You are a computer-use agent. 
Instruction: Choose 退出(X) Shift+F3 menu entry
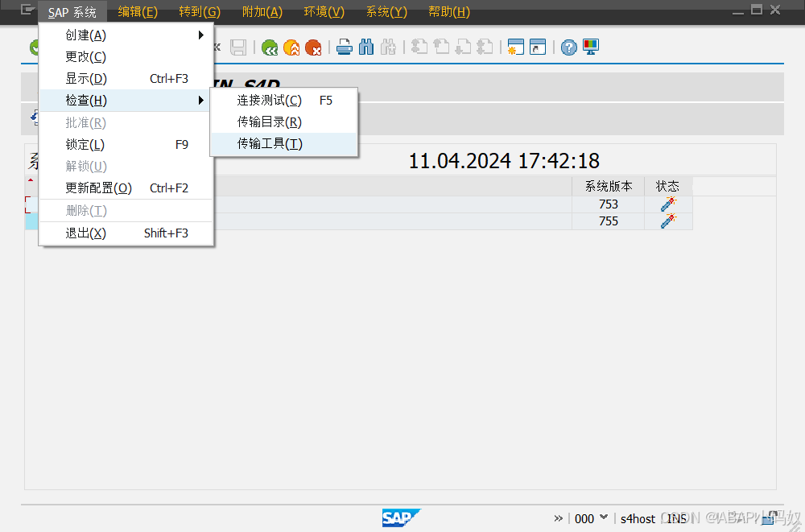(126, 233)
